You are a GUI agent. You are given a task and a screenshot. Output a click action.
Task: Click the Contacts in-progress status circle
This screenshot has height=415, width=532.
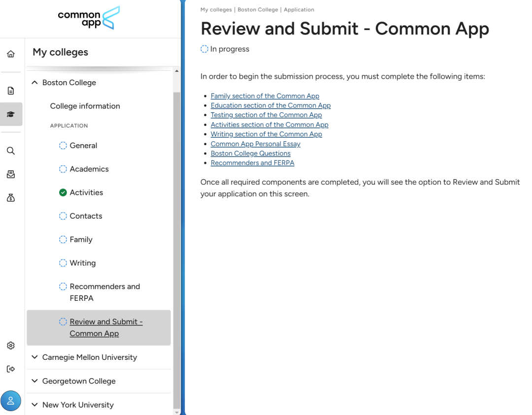click(x=63, y=216)
